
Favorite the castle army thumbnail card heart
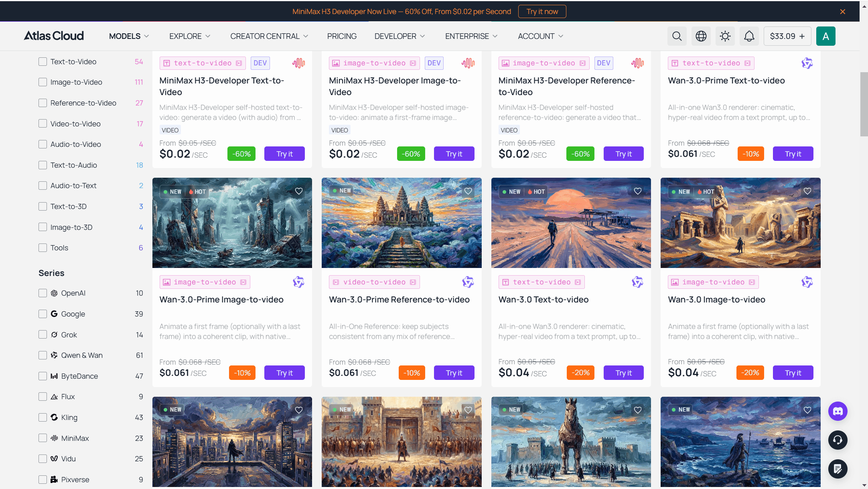coord(468,410)
